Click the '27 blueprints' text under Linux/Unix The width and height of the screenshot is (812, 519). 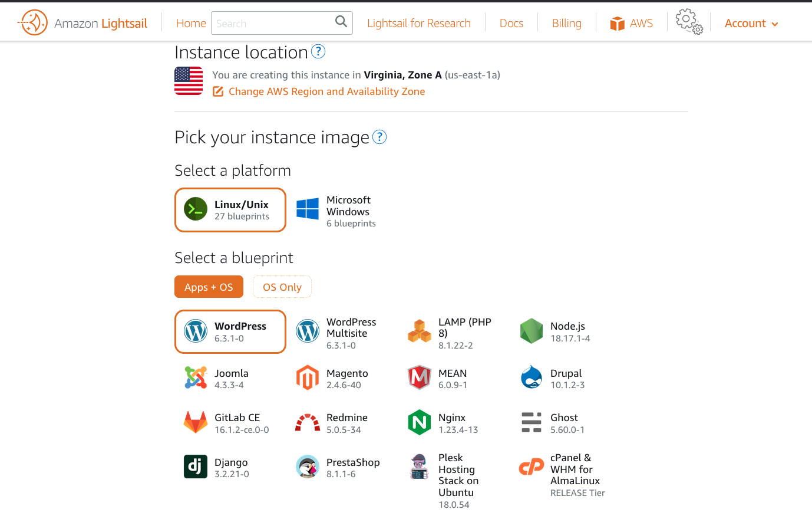242,216
